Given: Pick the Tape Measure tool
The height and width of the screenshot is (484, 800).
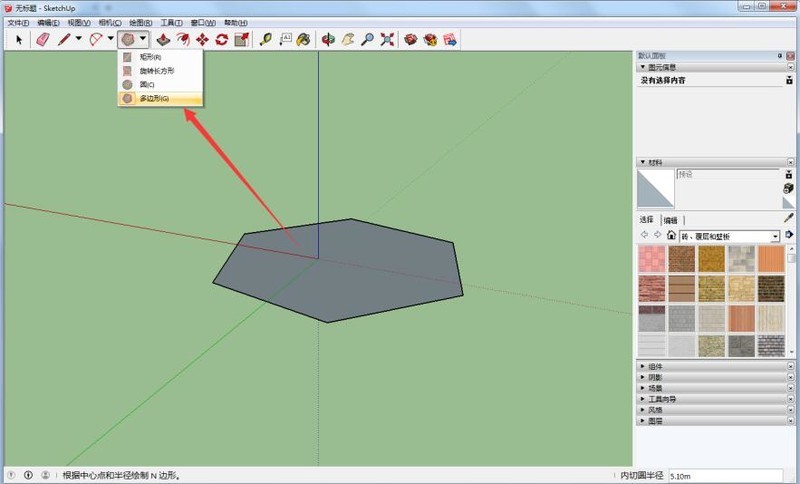Looking at the screenshot, I should pos(266,40).
